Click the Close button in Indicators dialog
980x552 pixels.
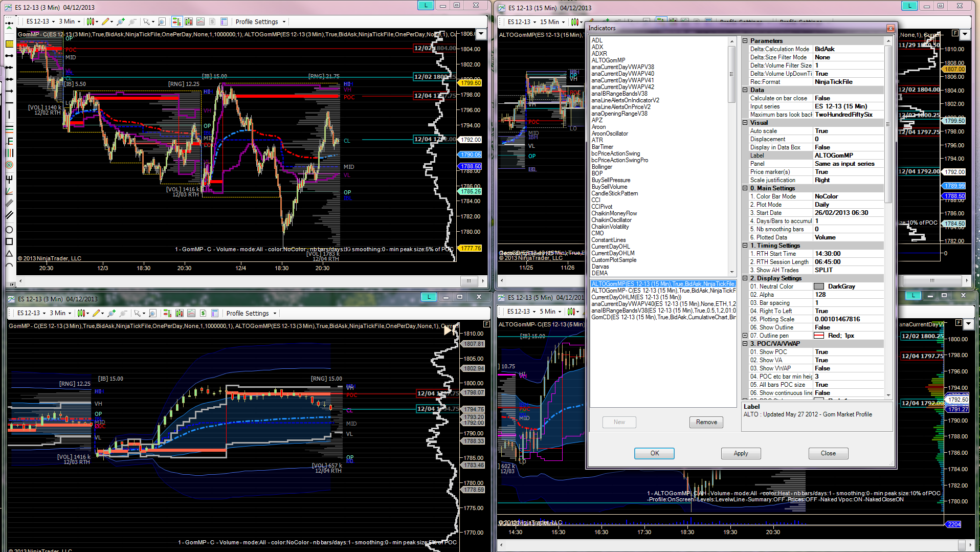pos(828,453)
